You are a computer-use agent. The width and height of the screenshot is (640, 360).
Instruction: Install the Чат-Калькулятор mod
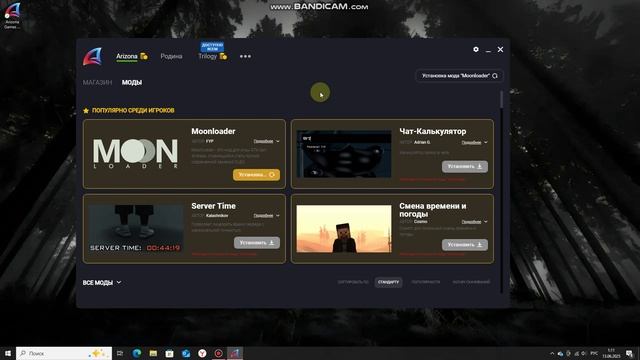pos(464,167)
